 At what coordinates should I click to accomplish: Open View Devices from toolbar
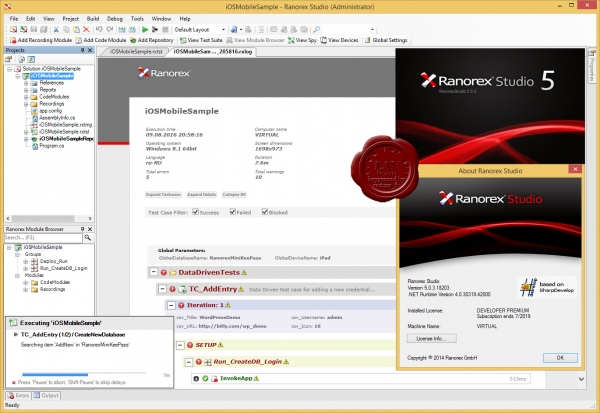pos(339,40)
